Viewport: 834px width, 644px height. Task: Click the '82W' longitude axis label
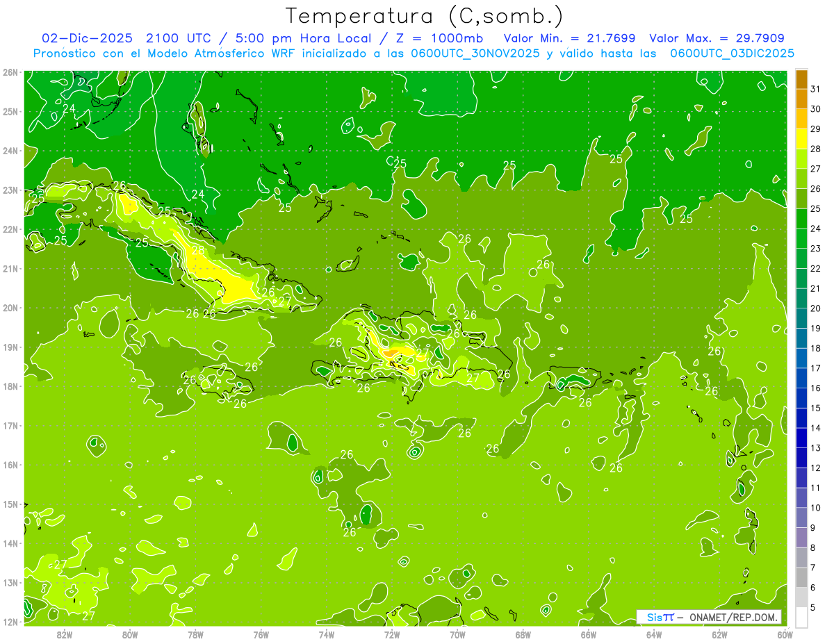64,634
